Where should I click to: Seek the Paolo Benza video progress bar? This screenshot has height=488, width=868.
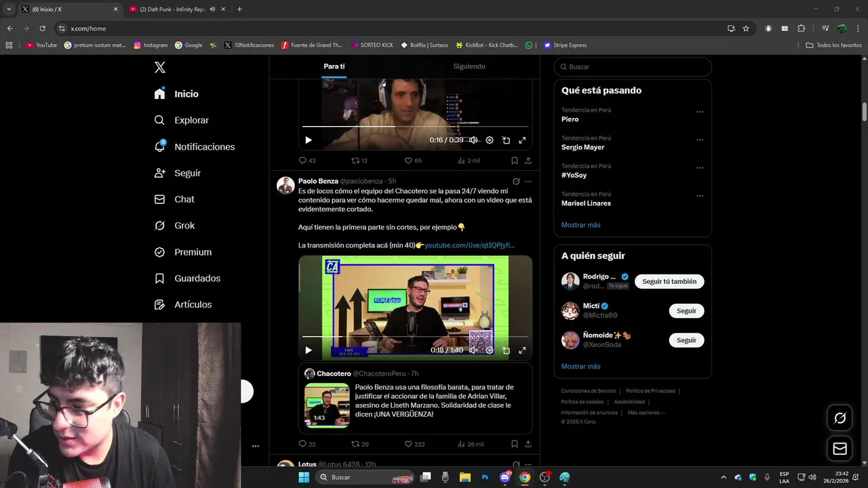415,336
